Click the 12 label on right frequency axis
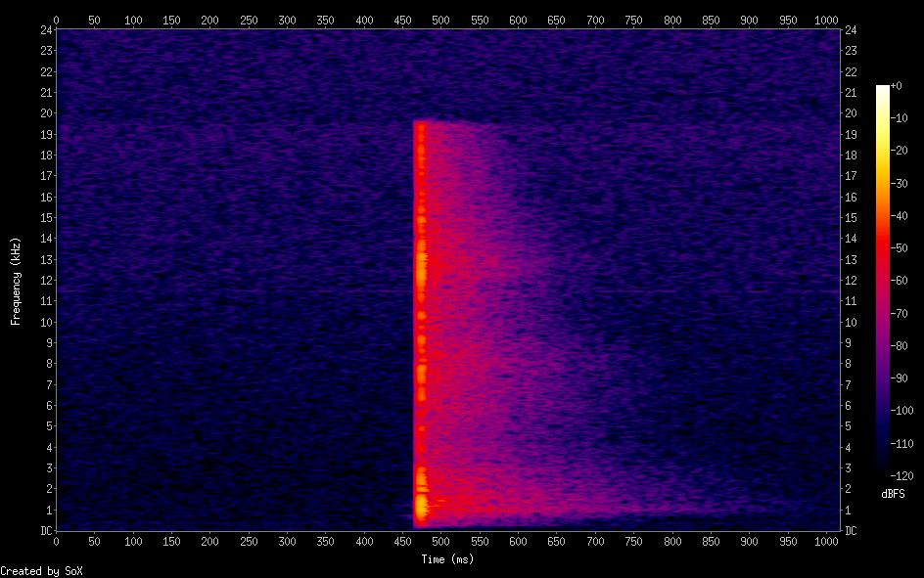This screenshot has width=924, height=578. pyautogui.click(x=850, y=281)
